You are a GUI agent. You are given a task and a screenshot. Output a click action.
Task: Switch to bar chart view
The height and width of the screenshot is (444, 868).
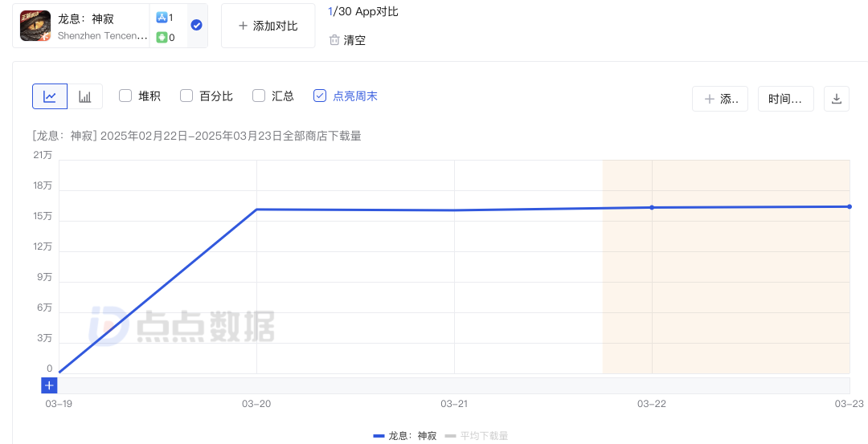tap(84, 96)
